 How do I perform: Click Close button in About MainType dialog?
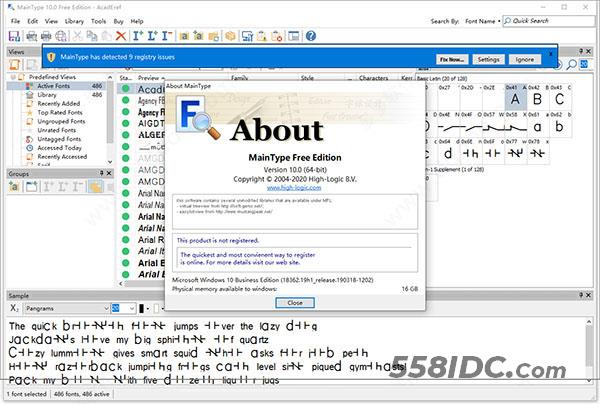click(295, 303)
